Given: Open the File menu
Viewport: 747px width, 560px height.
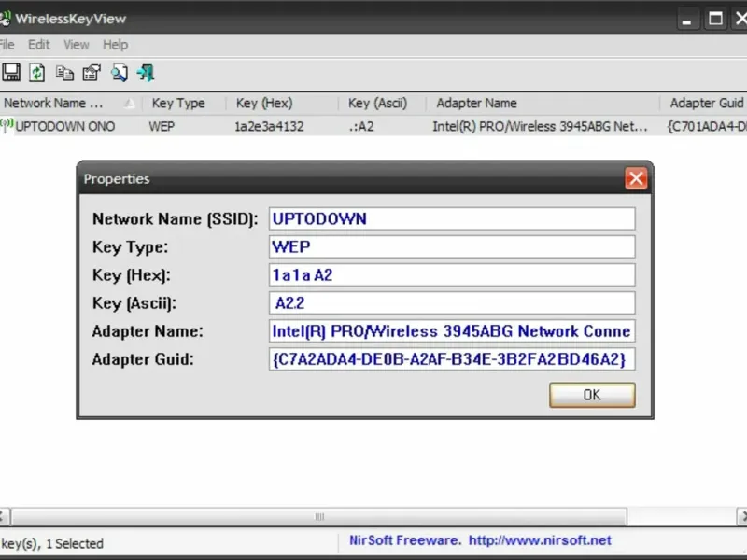Looking at the screenshot, I should coord(7,45).
